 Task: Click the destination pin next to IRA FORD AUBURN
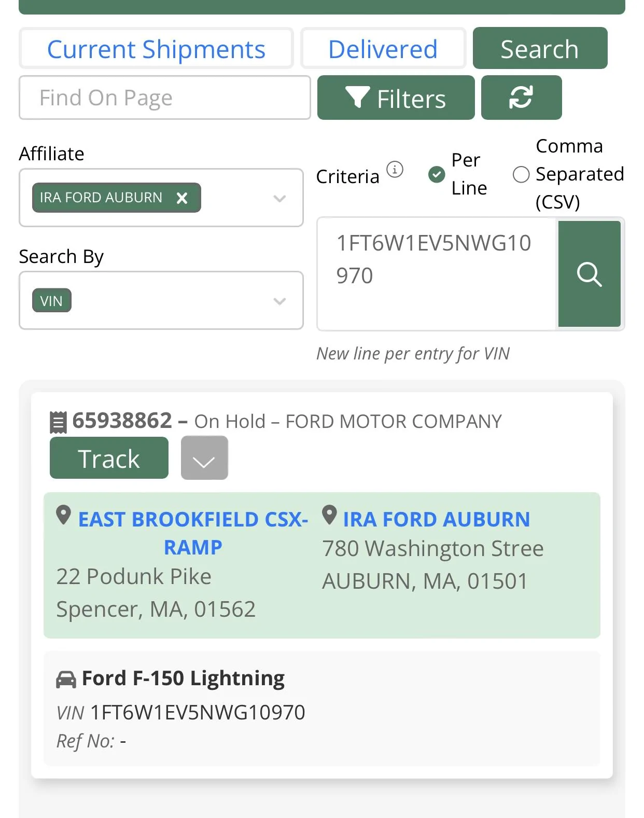click(x=329, y=515)
